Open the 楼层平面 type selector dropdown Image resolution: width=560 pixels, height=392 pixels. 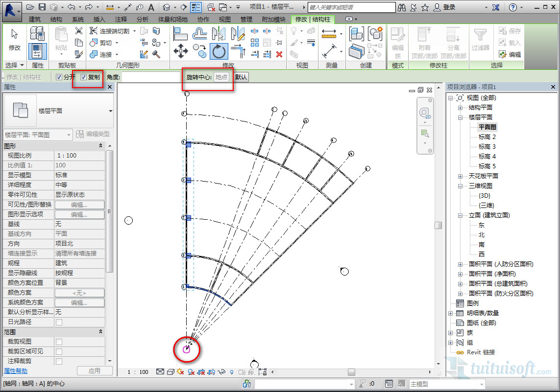(110, 111)
